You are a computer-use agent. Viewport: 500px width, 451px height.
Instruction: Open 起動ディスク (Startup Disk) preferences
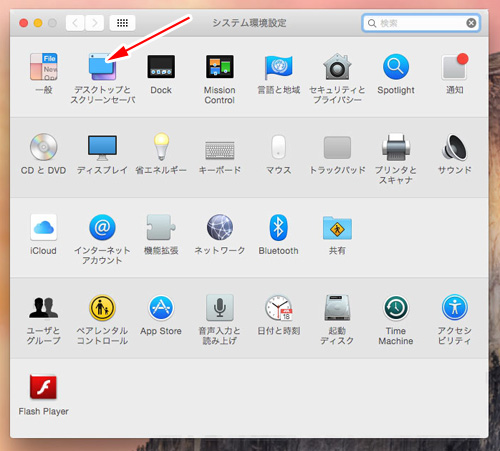(x=337, y=308)
